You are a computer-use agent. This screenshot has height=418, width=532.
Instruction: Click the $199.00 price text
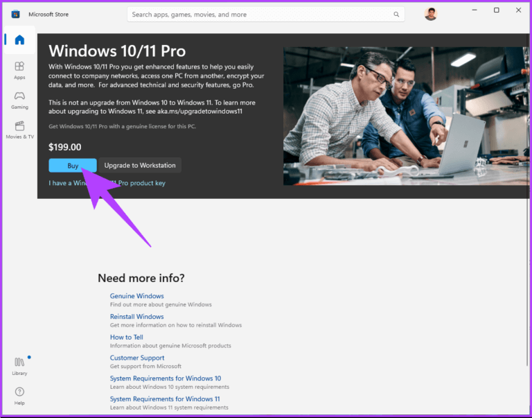click(x=65, y=147)
